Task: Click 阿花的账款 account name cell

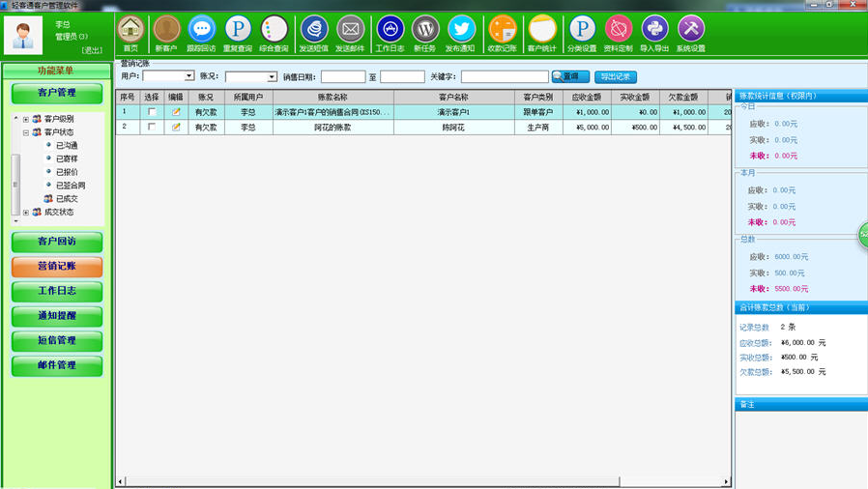Action: 333,128
